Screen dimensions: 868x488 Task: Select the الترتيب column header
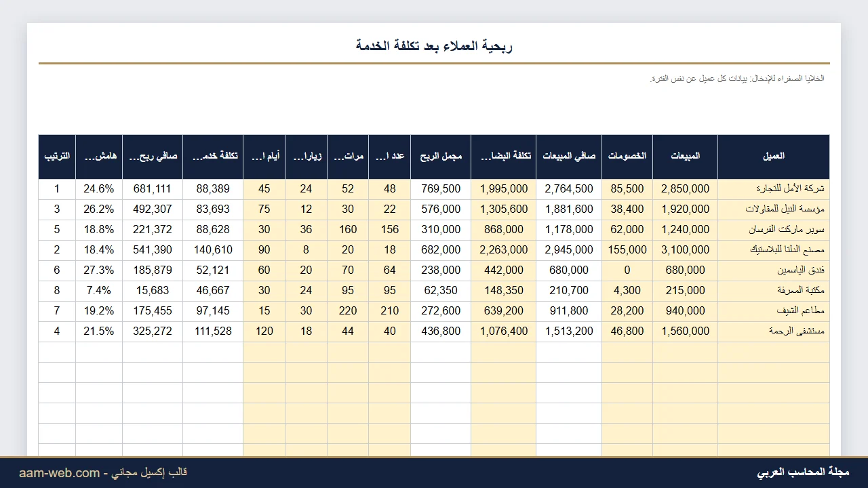coord(57,156)
